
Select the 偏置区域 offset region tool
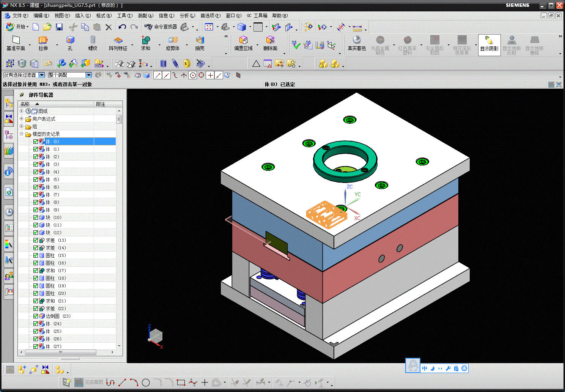[243, 43]
